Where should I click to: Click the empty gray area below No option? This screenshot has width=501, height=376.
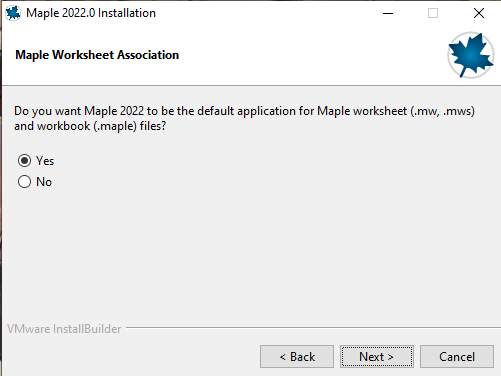[250, 253]
